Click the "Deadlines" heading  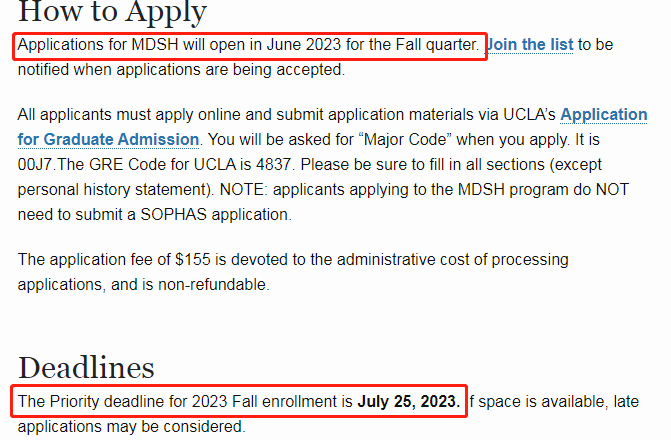click(x=86, y=368)
